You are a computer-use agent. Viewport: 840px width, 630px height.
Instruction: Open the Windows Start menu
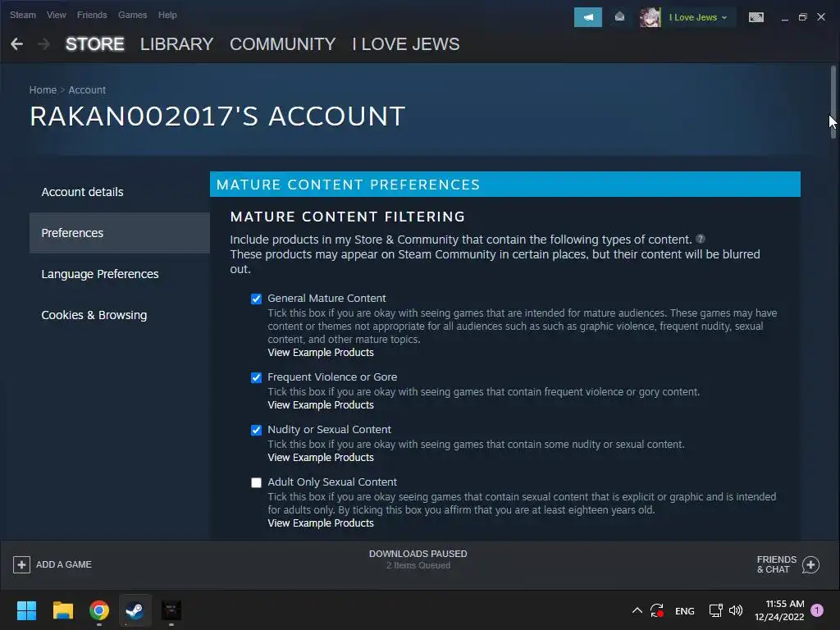tap(26, 610)
